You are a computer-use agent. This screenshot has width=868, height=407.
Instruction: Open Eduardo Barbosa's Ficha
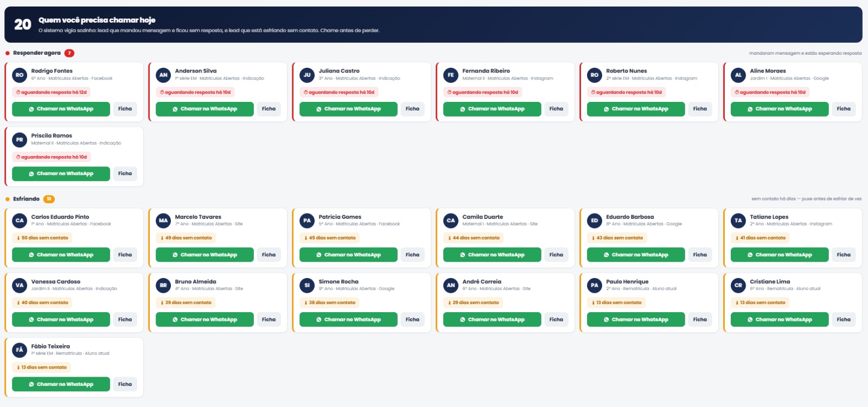coord(700,255)
